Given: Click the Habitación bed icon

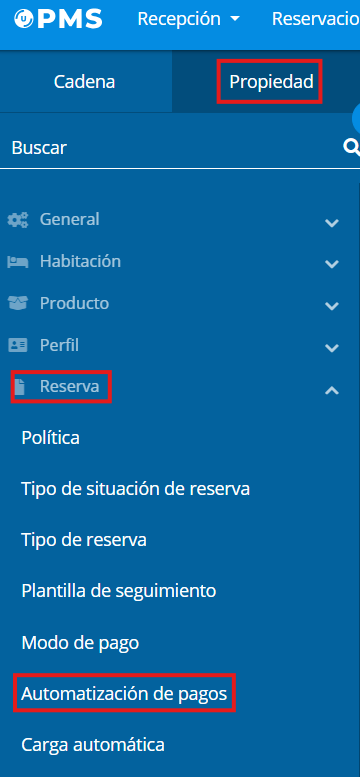Looking at the screenshot, I should pos(18,262).
